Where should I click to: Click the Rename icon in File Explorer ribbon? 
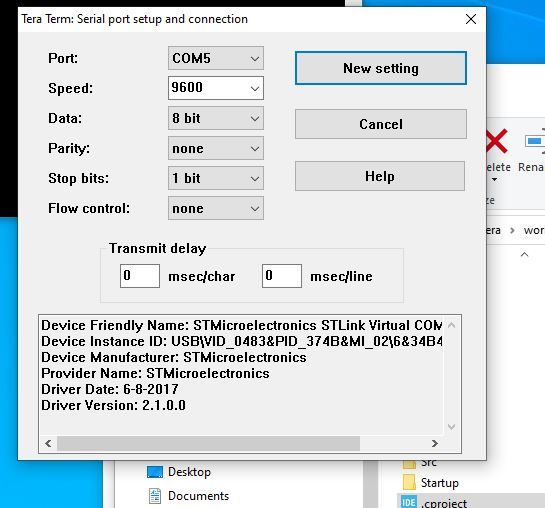535,142
